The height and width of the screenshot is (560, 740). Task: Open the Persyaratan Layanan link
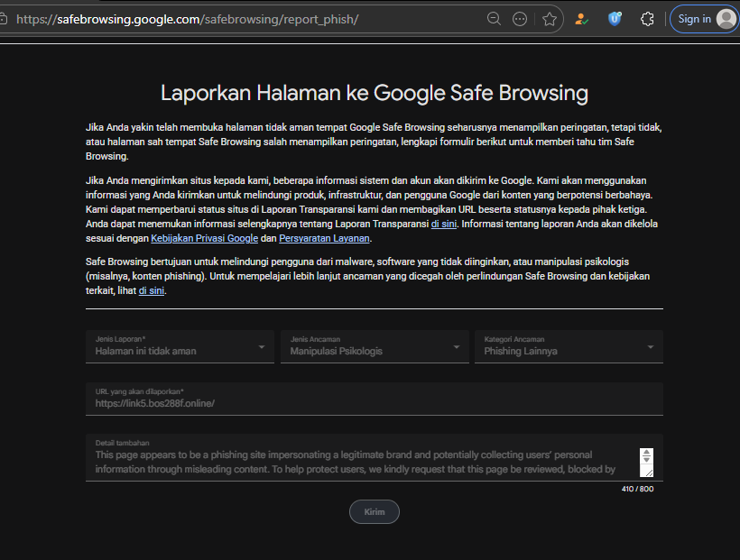[324, 239]
